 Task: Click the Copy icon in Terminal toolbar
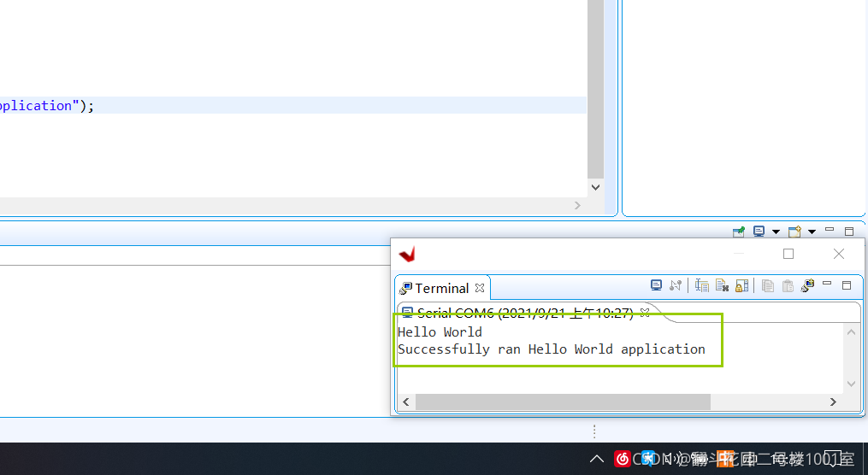[767, 285]
